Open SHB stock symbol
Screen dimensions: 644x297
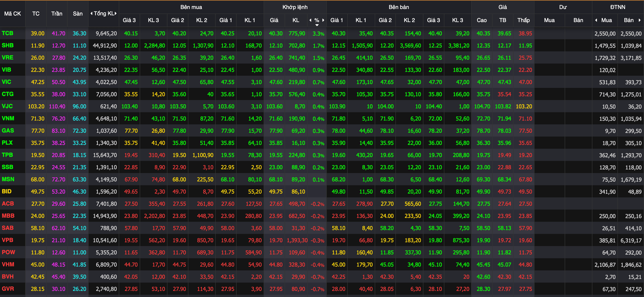(x=7, y=46)
